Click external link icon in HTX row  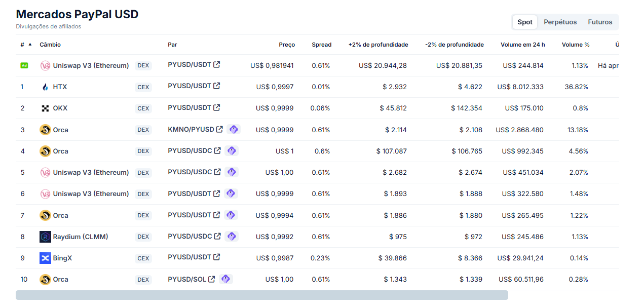pos(217,86)
